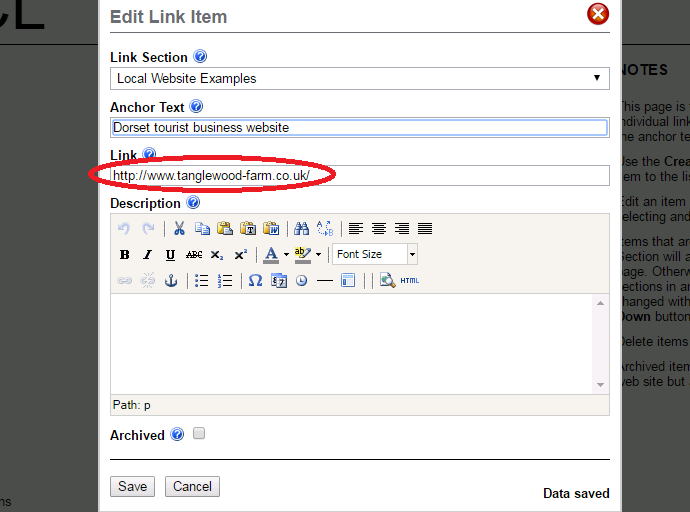Toggle strikethrough formatting
This screenshot has width=690, height=512.
tap(194, 254)
